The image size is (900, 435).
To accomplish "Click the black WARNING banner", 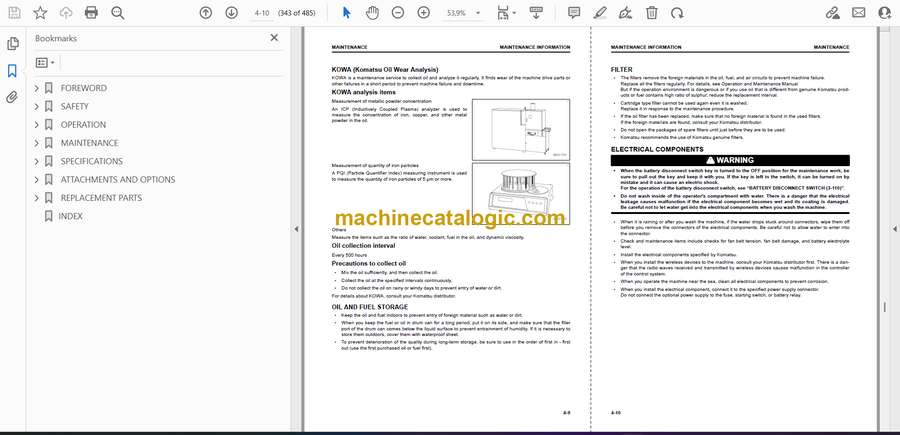I will pyautogui.click(x=730, y=161).
